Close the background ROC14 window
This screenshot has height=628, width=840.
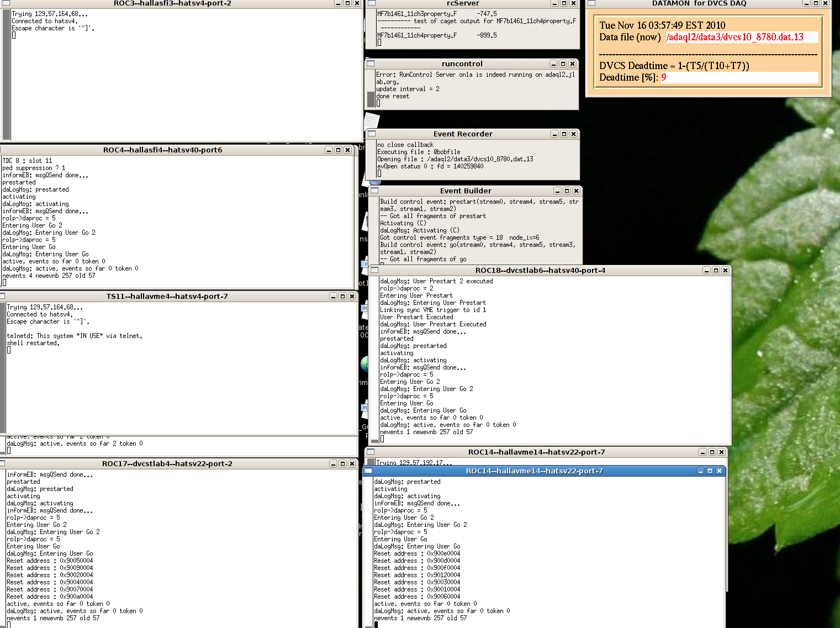[x=721, y=452]
